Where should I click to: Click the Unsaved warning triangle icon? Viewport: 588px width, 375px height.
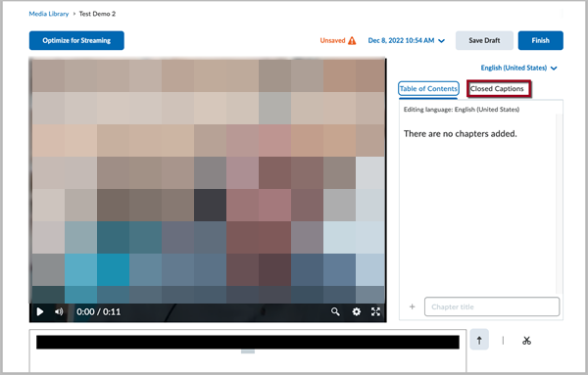point(352,40)
